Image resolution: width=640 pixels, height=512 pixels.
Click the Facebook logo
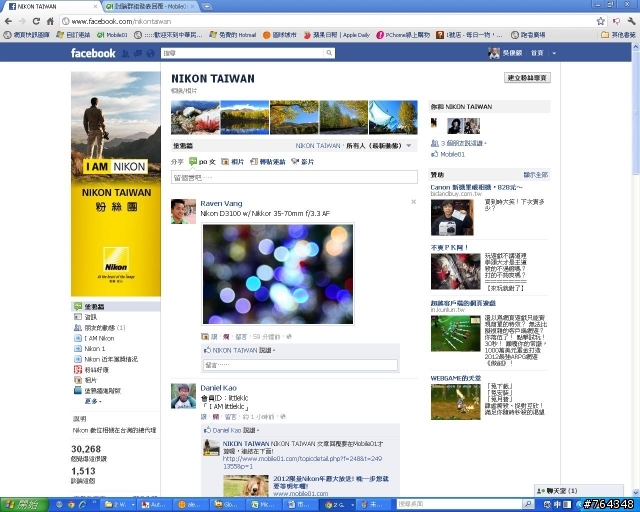(x=93, y=53)
